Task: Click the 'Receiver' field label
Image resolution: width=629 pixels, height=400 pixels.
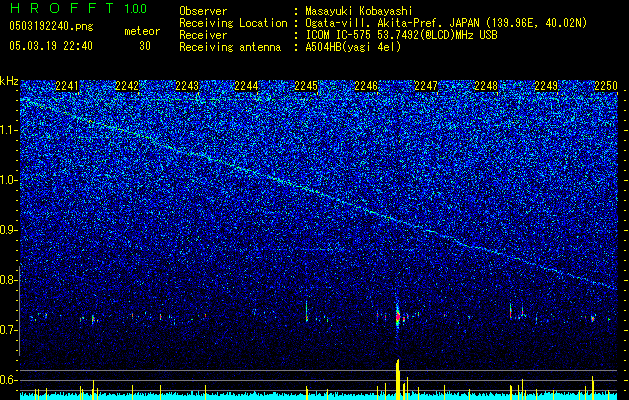Action: click(203, 35)
